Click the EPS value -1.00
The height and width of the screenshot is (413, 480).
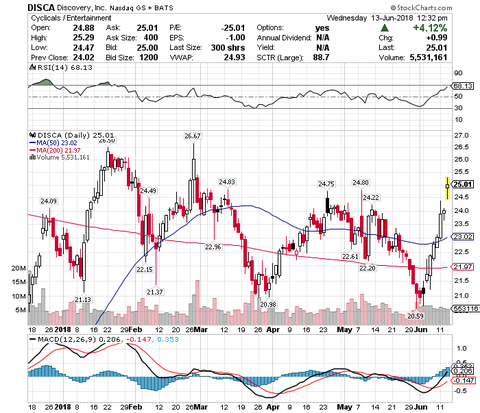(x=235, y=38)
